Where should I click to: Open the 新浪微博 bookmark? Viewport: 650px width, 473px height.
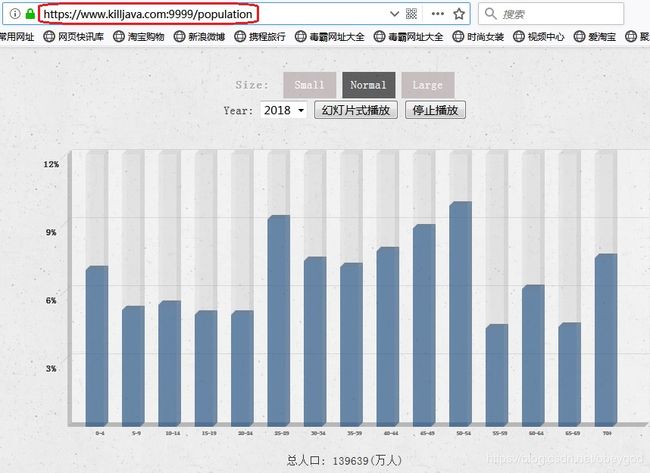point(199,36)
